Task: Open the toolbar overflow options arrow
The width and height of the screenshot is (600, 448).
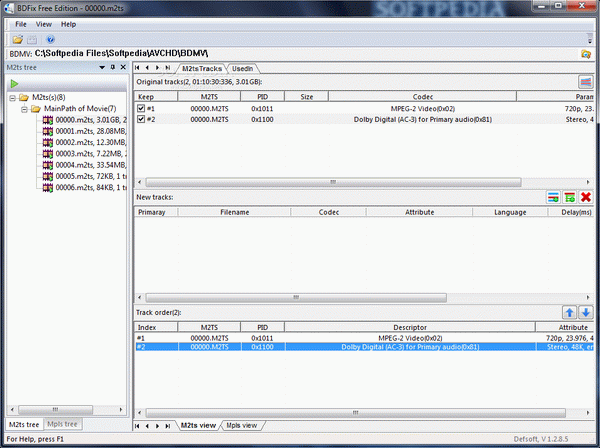Action: pos(590,39)
